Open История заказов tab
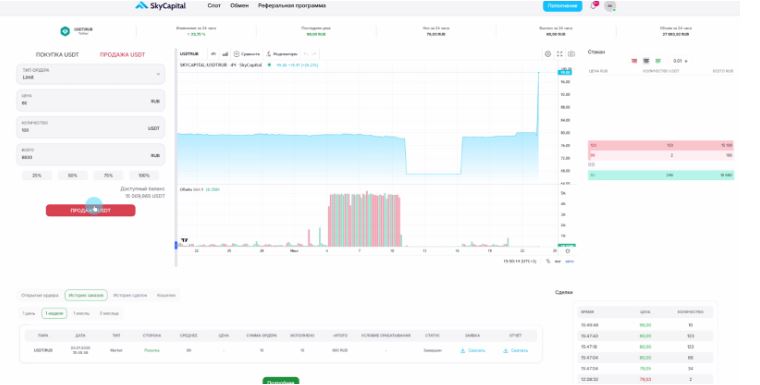This screenshot has width=760, height=385. click(86, 295)
